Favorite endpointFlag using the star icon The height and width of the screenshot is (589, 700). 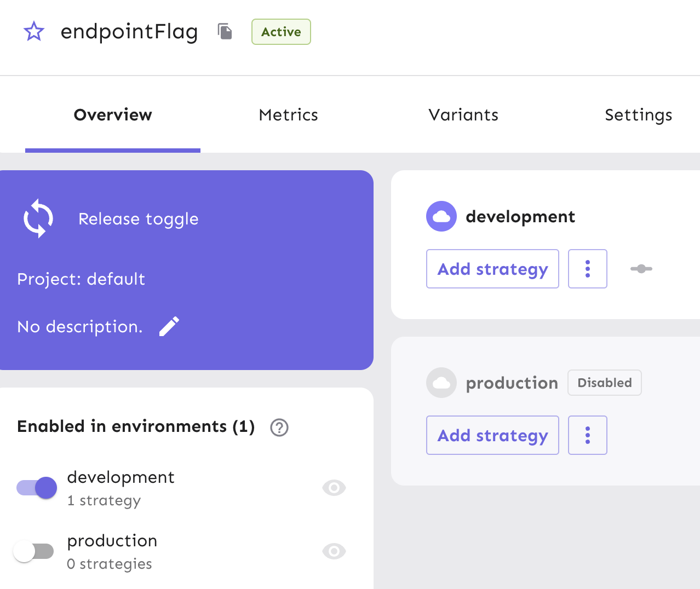pyautogui.click(x=33, y=31)
